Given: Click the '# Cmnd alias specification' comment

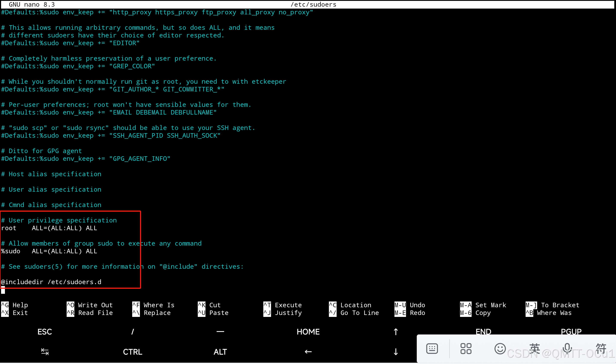Looking at the screenshot, I should (x=51, y=205).
